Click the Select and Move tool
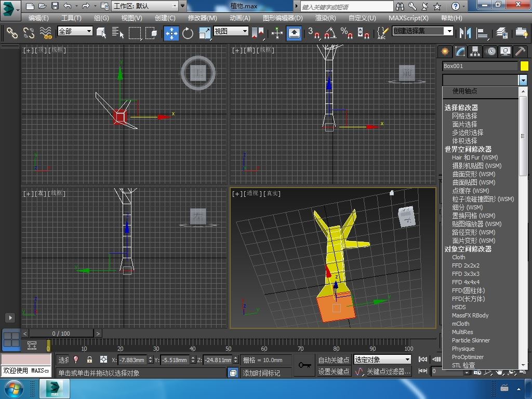The width and height of the screenshot is (532, 399). pyautogui.click(x=171, y=33)
